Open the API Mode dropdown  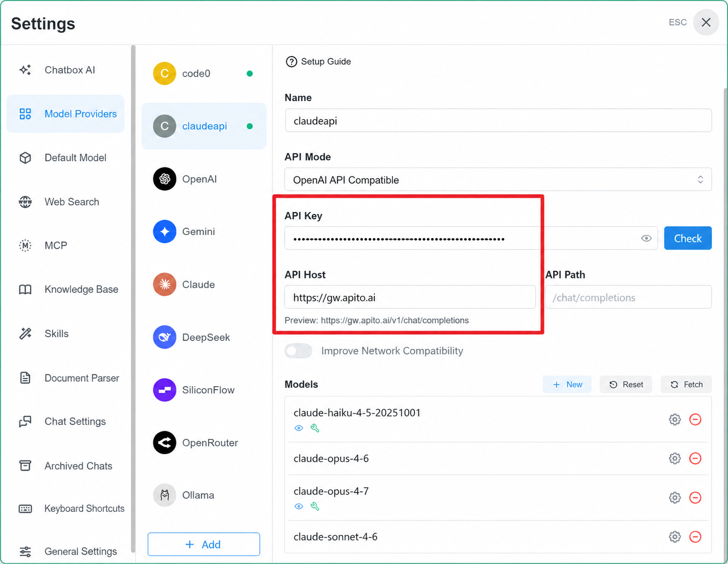tap(498, 179)
